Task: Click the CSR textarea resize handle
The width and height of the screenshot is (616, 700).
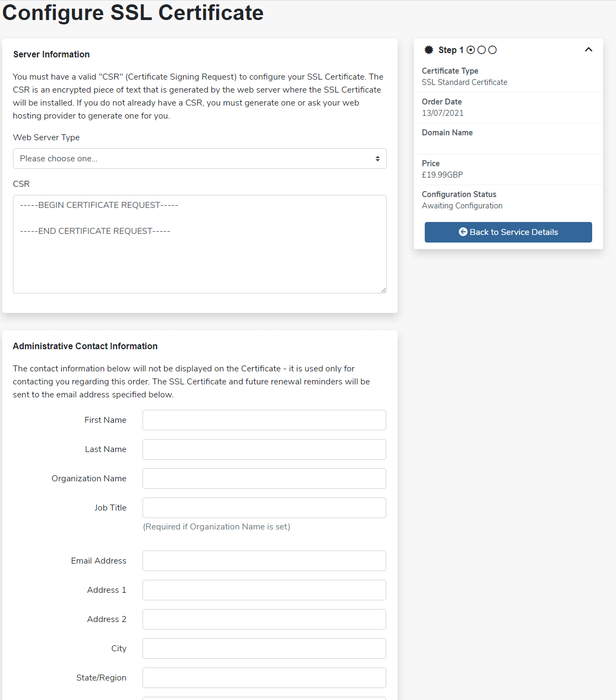Action: pos(384,290)
